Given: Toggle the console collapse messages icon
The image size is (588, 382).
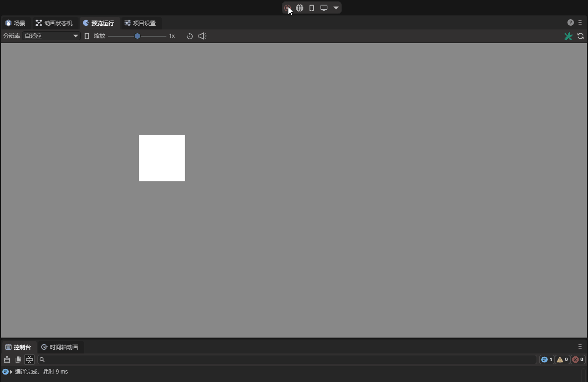Looking at the screenshot, I should 29,360.
